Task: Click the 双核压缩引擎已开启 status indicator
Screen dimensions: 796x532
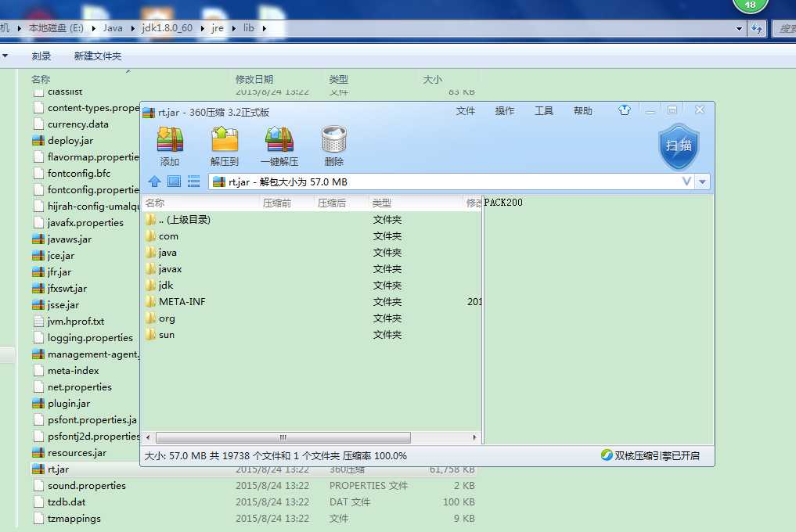Action: 650,455
